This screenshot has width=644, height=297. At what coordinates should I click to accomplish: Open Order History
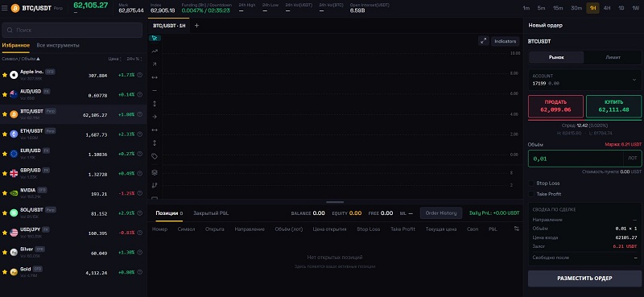[440, 213]
